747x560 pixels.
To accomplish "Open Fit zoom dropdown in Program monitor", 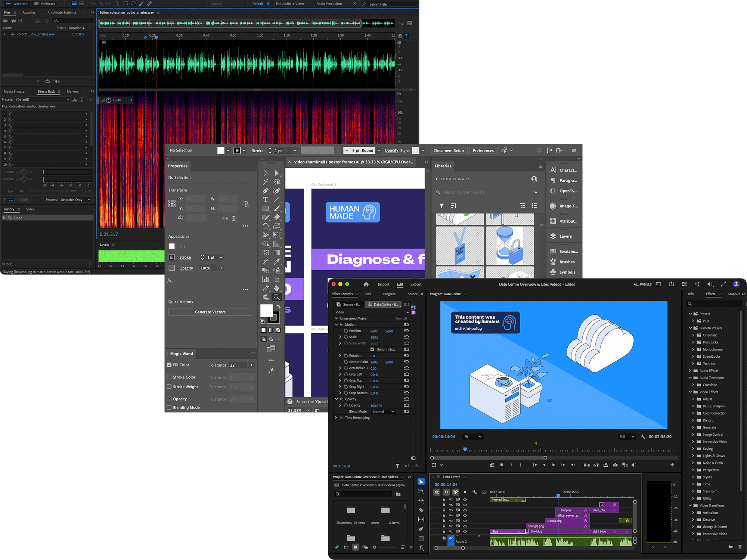I will click(473, 437).
